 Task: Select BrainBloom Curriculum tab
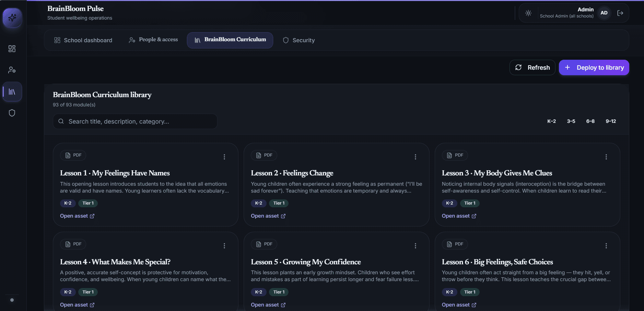[x=230, y=40]
